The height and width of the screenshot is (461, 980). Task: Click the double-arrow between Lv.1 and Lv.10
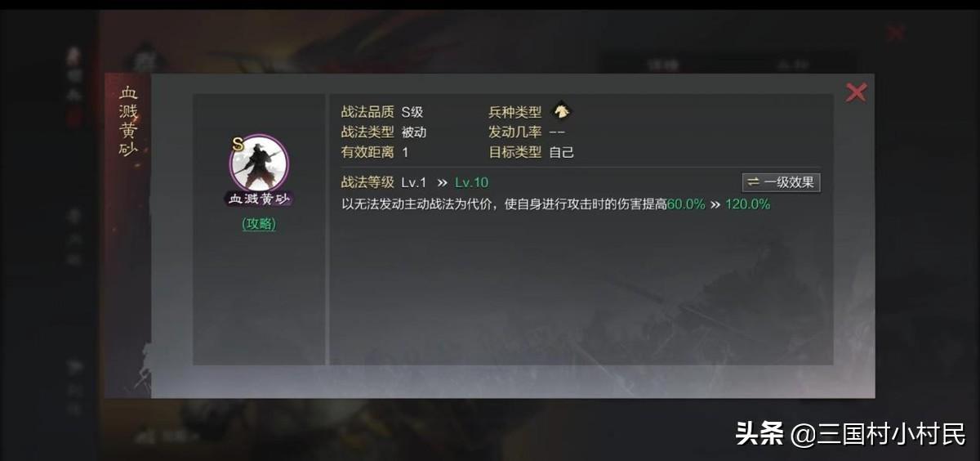point(442,182)
